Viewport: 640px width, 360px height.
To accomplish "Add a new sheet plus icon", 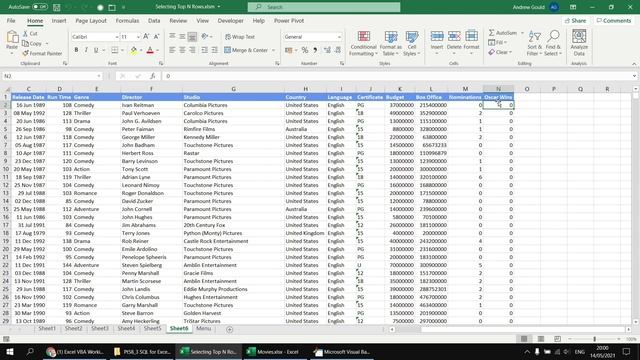I will [229, 329].
